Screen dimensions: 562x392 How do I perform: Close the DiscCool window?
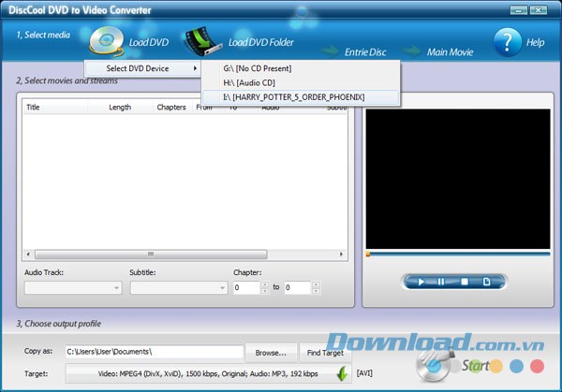pos(539,10)
